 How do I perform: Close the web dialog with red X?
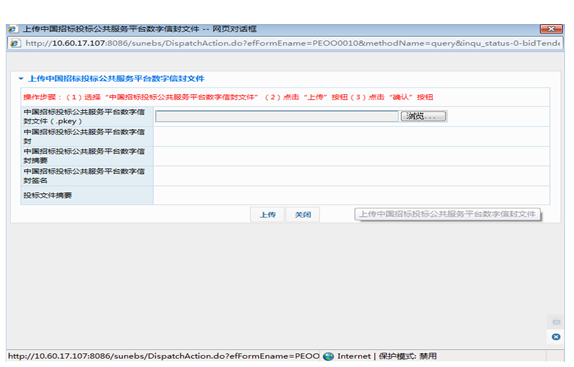point(551,29)
